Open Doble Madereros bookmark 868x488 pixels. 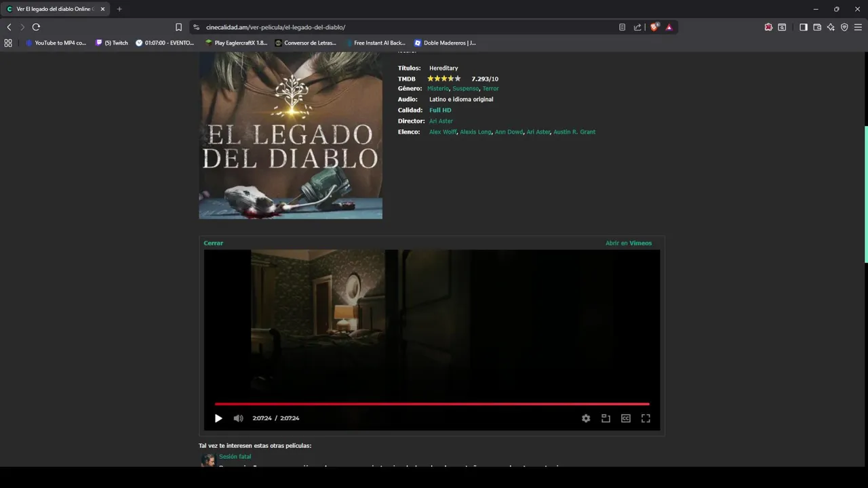(445, 43)
